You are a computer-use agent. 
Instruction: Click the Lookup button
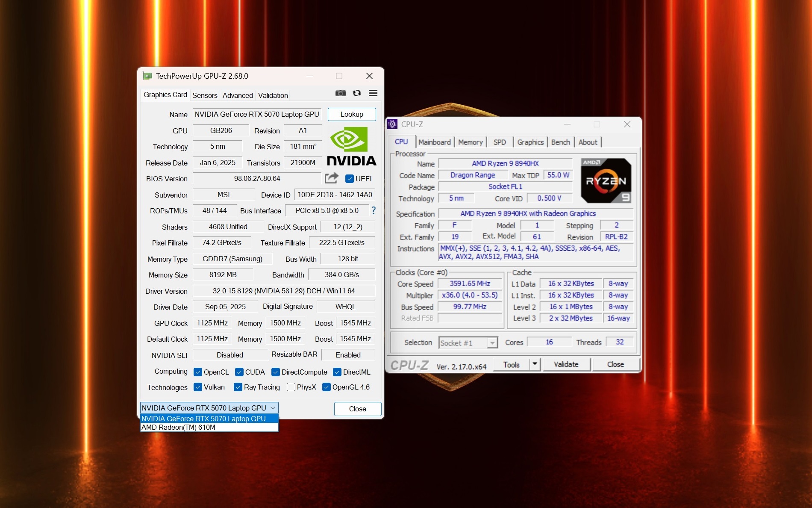[x=352, y=114]
